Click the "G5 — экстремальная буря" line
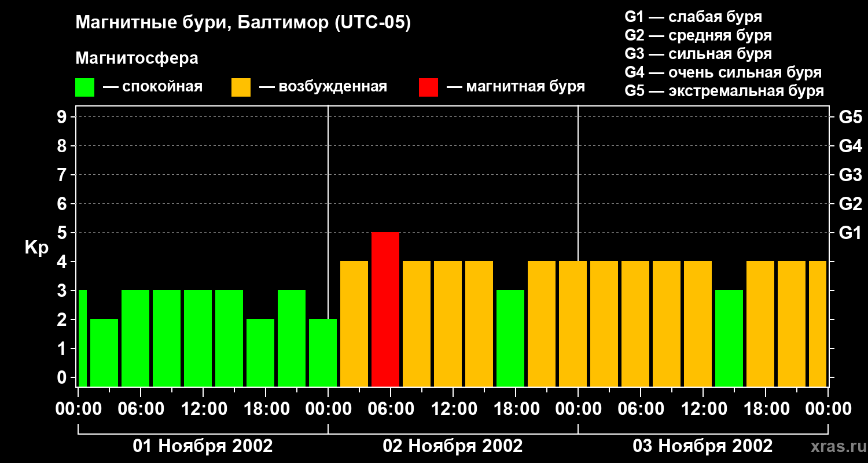The height and width of the screenshot is (463, 868). coord(724,91)
